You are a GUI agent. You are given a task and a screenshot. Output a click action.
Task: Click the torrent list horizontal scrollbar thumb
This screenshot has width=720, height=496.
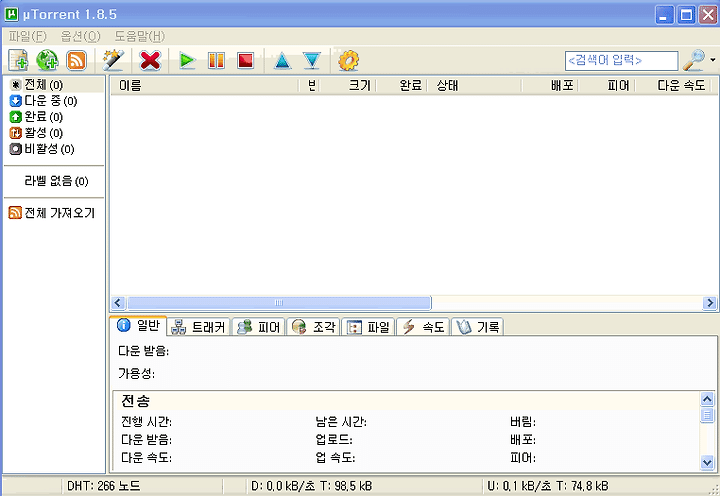pyautogui.click(x=279, y=303)
